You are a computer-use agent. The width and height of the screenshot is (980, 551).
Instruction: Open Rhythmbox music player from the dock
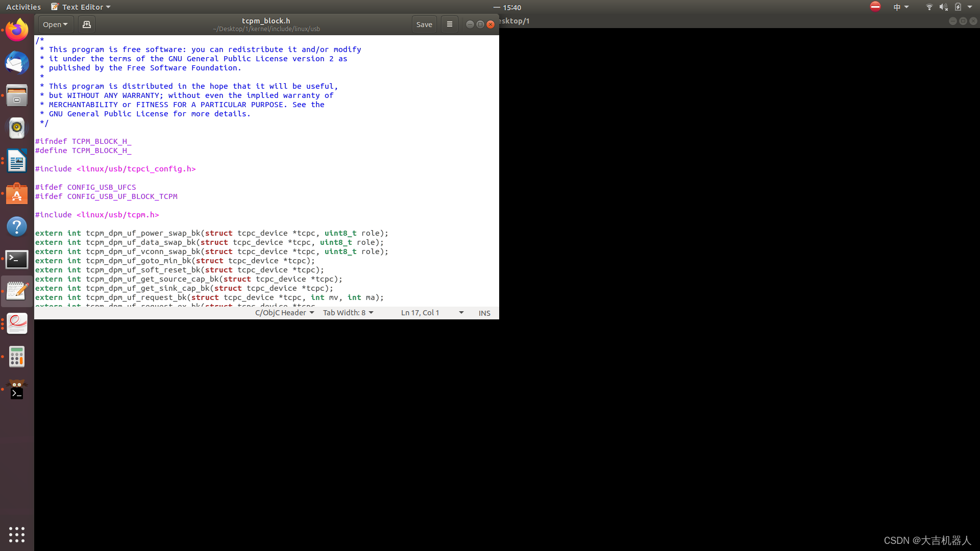tap(17, 128)
